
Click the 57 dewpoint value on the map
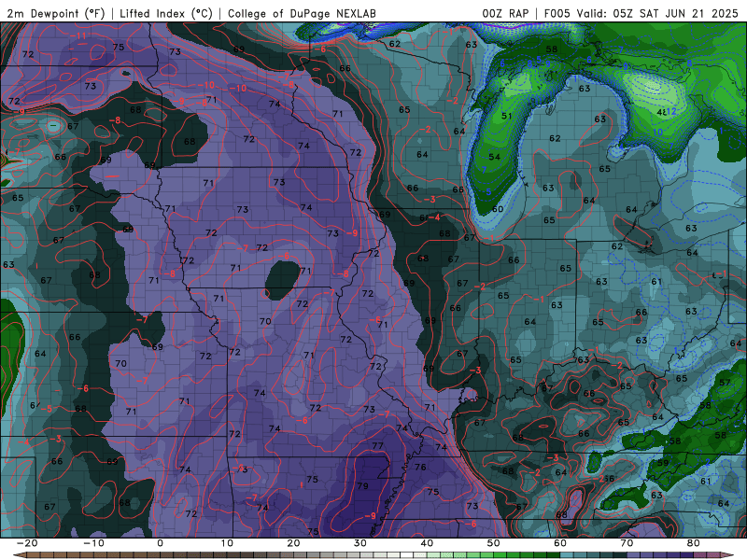pyautogui.click(x=725, y=383)
